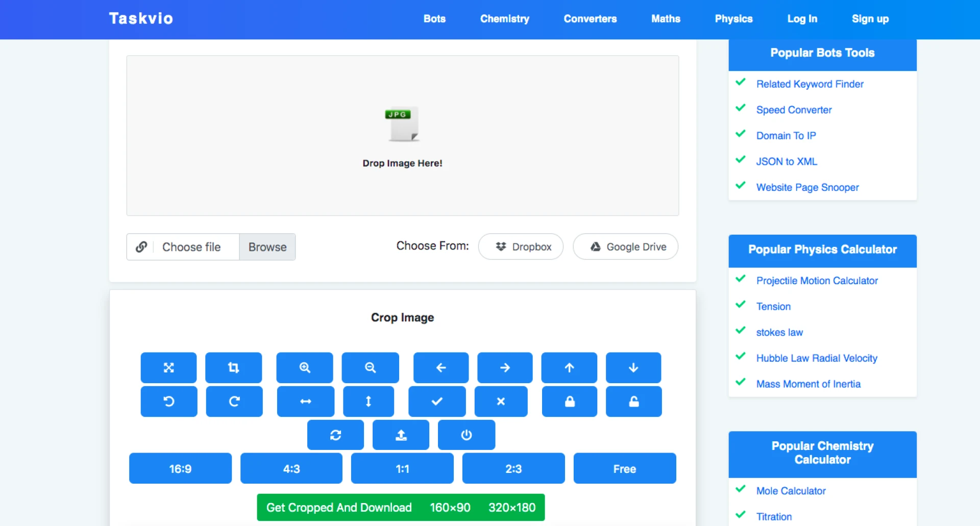This screenshot has height=526, width=980.
Task: Select the crop mode icon
Action: 233,368
